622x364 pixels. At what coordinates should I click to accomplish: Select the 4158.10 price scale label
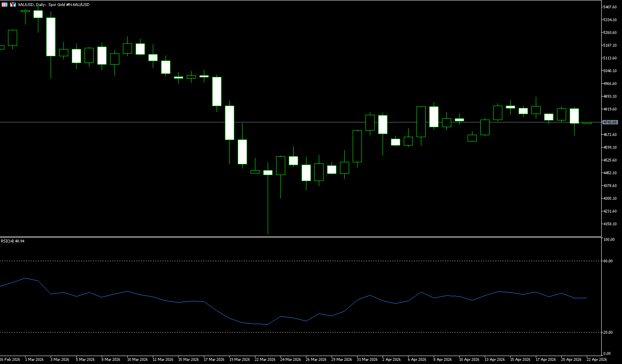pyautogui.click(x=610, y=224)
